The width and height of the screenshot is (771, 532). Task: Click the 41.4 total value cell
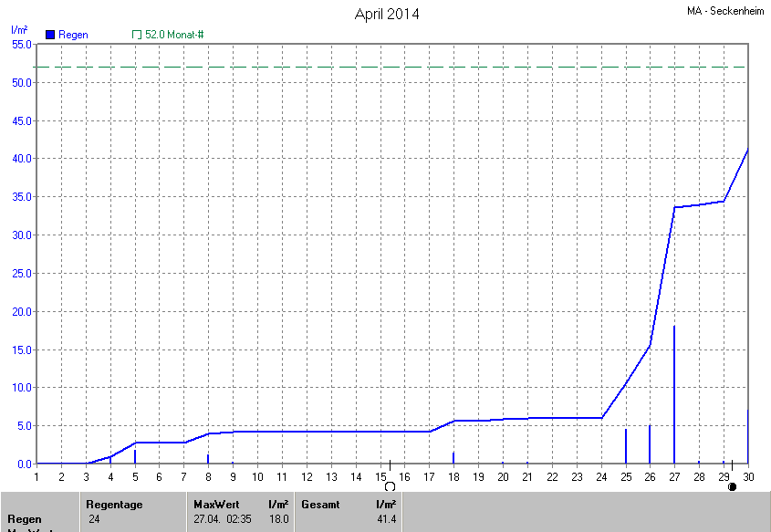click(x=384, y=519)
